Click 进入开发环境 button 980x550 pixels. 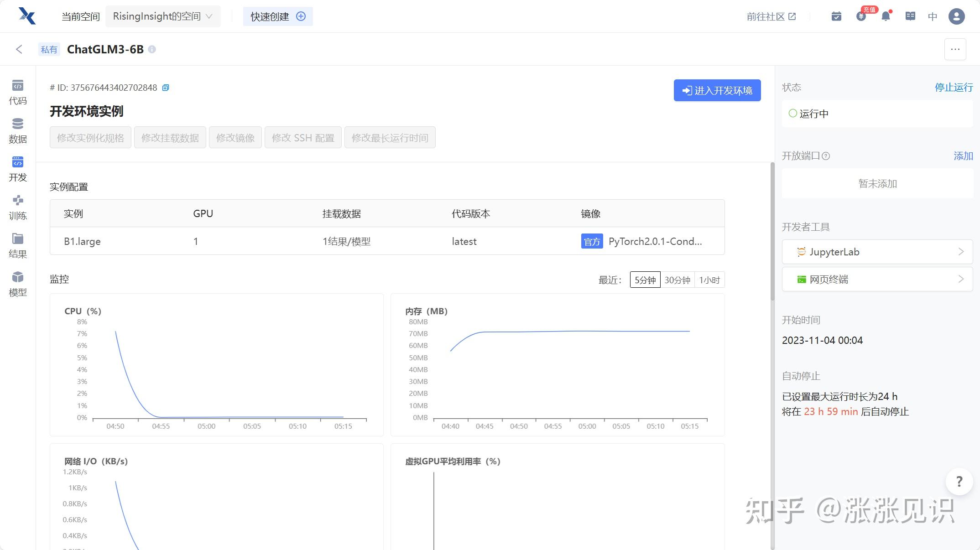(717, 90)
